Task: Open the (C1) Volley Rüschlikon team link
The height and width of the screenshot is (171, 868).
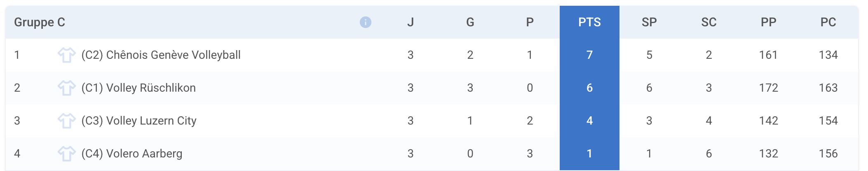Action: (138, 88)
